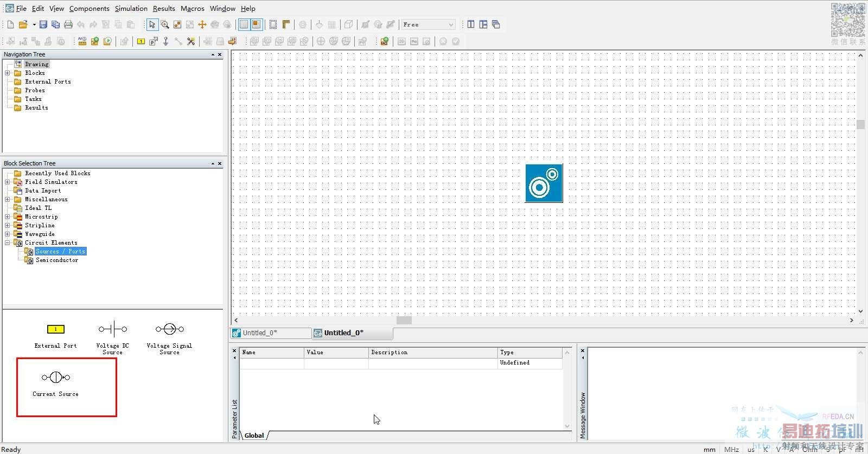
Task: Click the Save All icon
Action: click(55, 24)
